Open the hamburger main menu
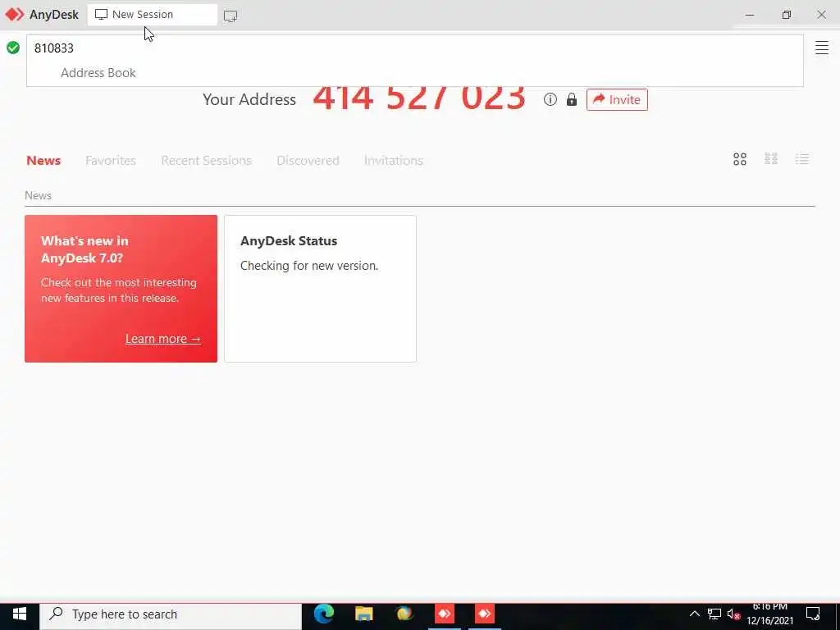Screen dimensions: 840x630 point(822,48)
